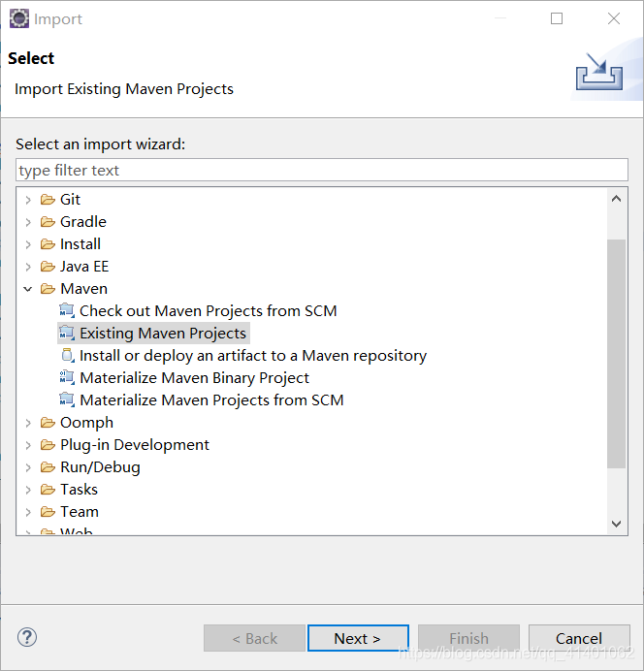Click the Java EE folder icon

coord(48,267)
